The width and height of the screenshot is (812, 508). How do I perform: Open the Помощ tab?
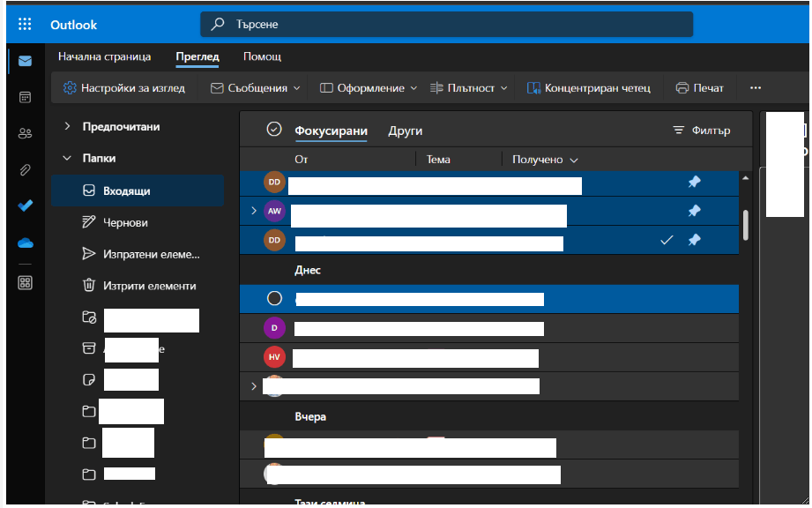pyautogui.click(x=262, y=56)
